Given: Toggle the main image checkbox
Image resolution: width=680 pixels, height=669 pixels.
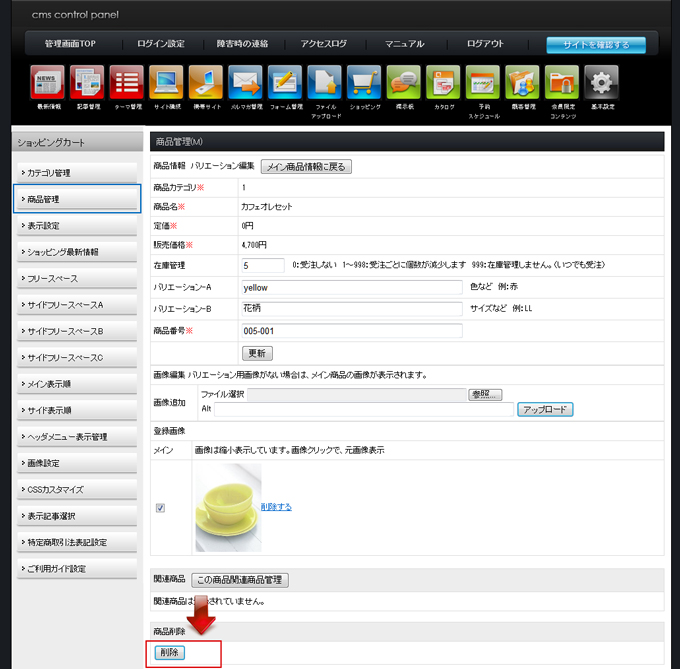Looking at the screenshot, I should [x=160, y=508].
